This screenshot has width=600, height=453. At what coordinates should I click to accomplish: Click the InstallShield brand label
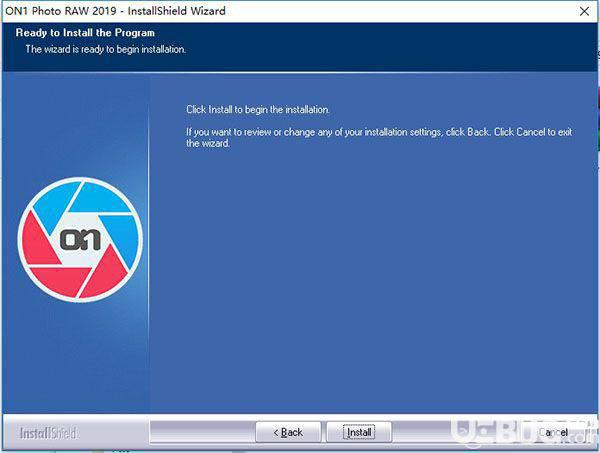point(48,433)
